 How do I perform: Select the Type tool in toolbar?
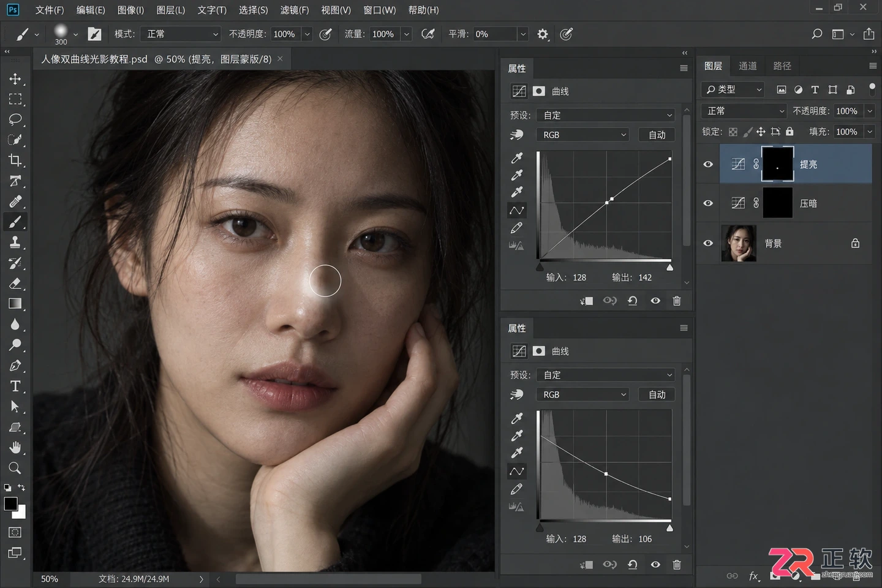(x=15, y=386)
